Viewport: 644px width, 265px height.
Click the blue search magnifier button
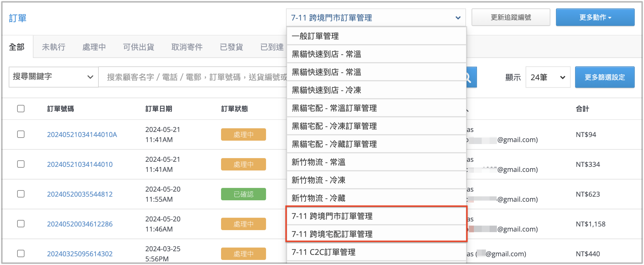click(471, 77)
